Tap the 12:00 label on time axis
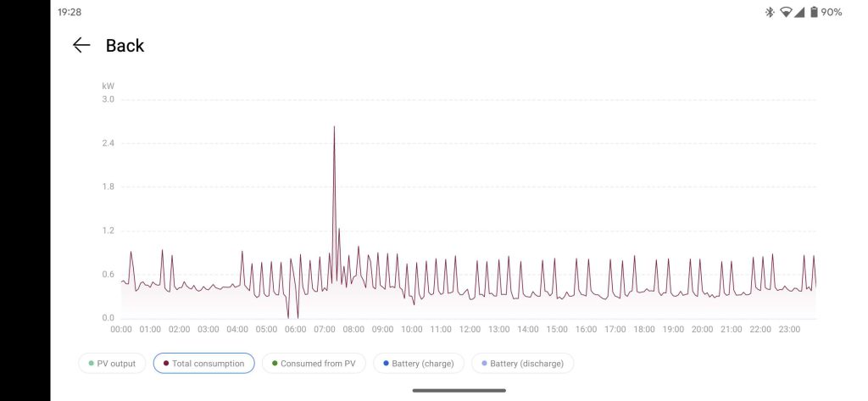The width and height of the screenshot is (868, 401). (x=470, y=329)
